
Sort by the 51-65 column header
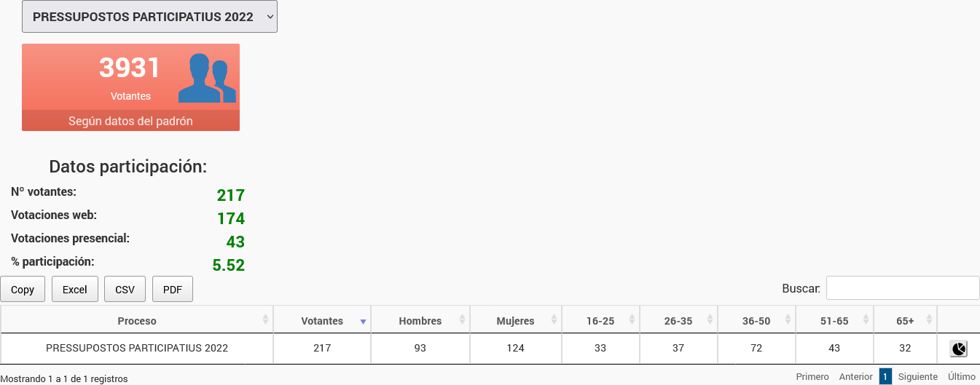[834, 321]
